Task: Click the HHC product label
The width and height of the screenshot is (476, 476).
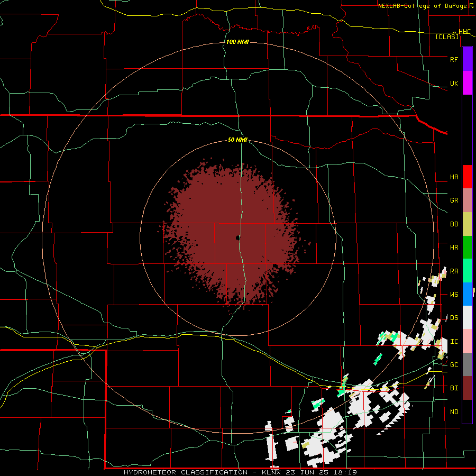Action: click(x=464, y=32)
